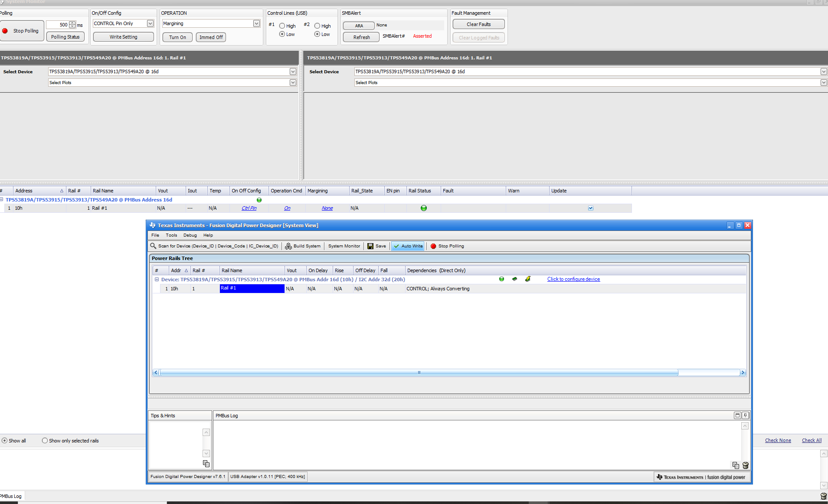The height and width of the screenshot is (504, 828).
Task: Click the yellow device icon in Power Rails Tree
Action: [x=528, y=279]
